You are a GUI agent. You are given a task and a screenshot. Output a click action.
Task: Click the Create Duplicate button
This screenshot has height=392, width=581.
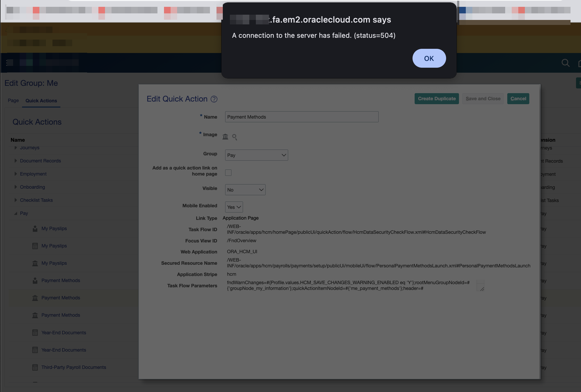(x=437, y=99)
